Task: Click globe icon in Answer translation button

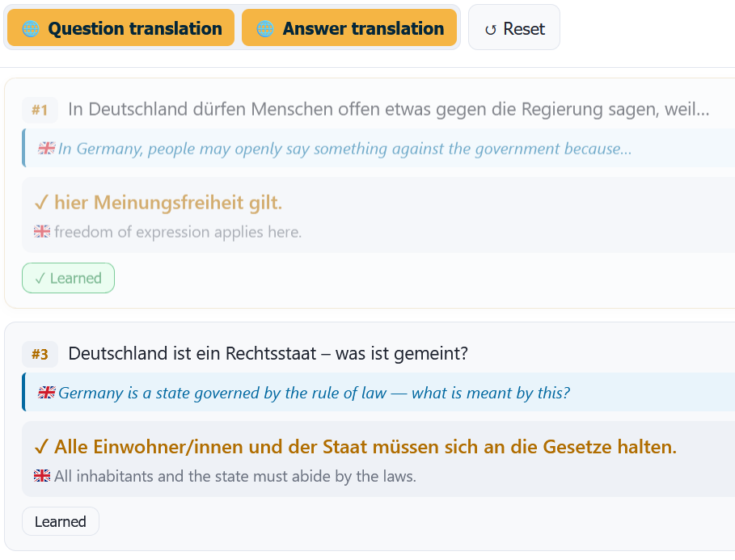Action: [x=265, y=28]
